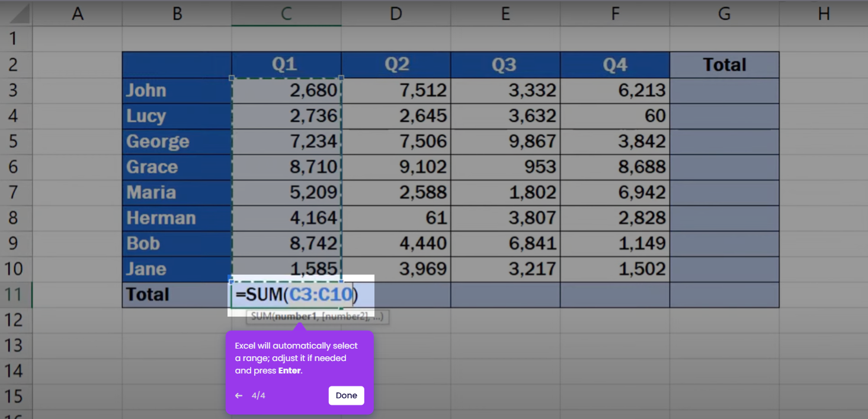This screenshot has width=868, height=419.
Task: Click the Done button in tooltip
Action: (x=346, y=395)
